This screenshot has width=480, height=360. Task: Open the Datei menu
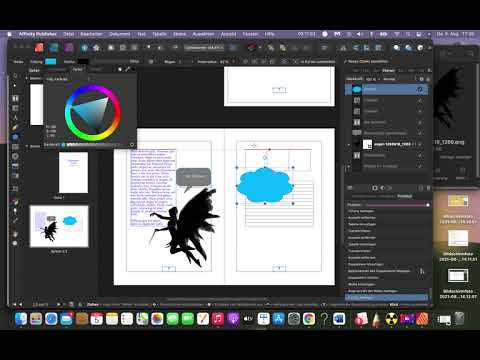[x=68, y=34]
